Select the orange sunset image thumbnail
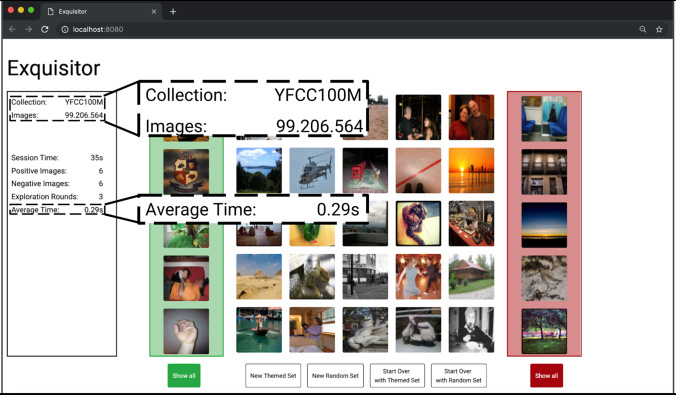The image size is (676, 395). tap(471, 170)
